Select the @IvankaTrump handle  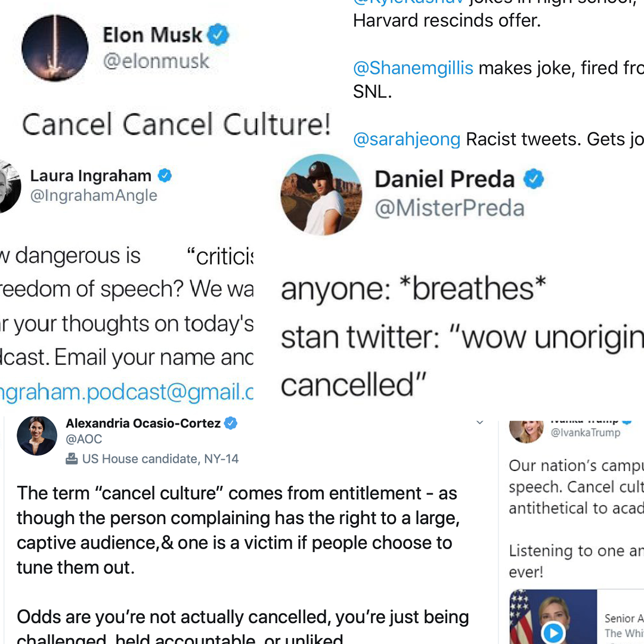click(586, 433)
